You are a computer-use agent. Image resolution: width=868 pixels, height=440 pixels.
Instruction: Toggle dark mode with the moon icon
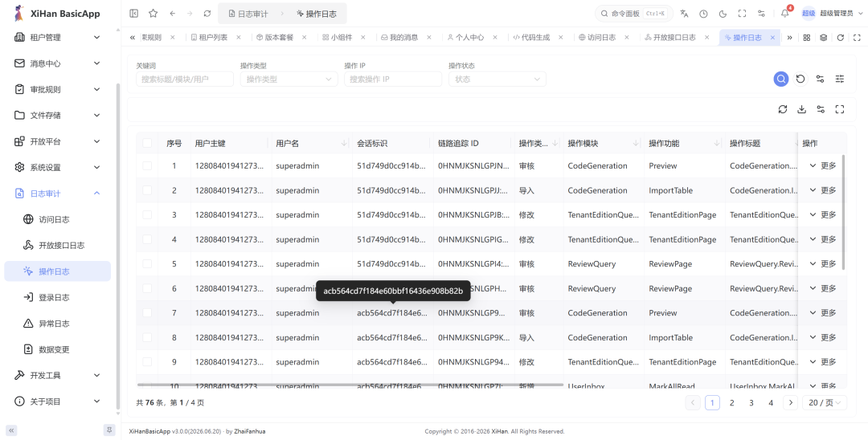pos(723,14)
